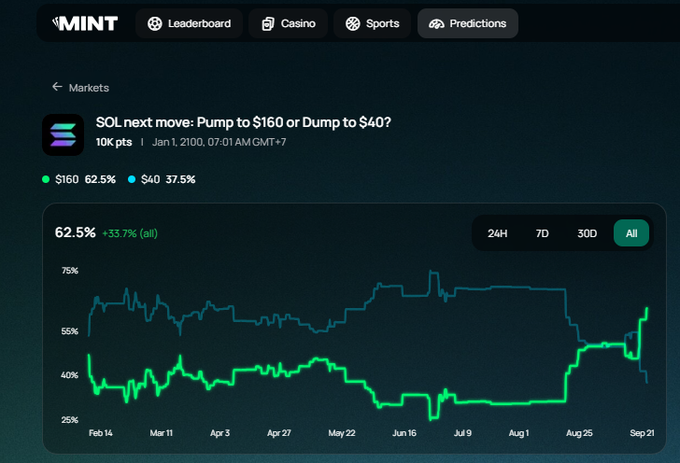
Task: Click the Apr 3 x-axis label
Action: coord(220,433)
